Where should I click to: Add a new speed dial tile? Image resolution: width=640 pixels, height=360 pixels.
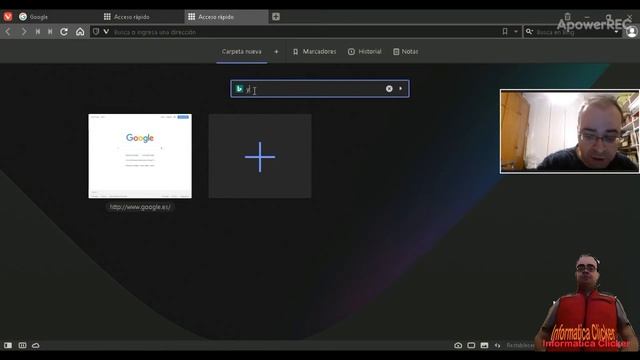click(260, 156)
